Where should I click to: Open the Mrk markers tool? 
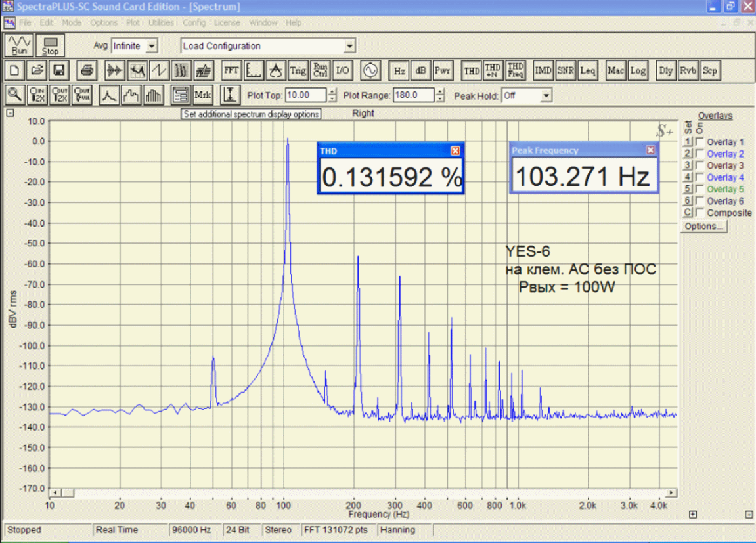coord(203,95)
